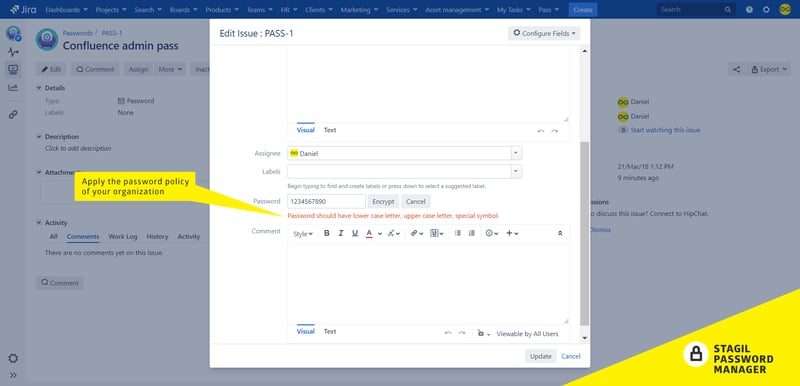Open the comment visibility lock dropdown
800x386 pixels.
[484, 333]
